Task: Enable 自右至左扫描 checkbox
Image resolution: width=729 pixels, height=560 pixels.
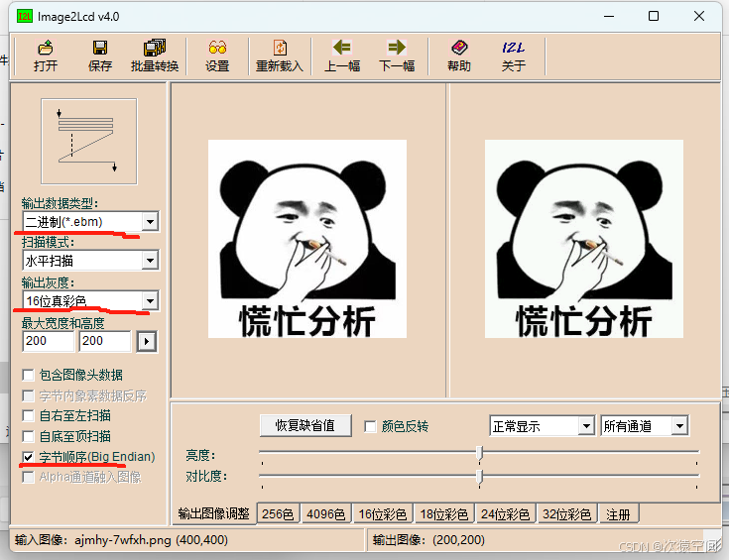Action: 29,416
